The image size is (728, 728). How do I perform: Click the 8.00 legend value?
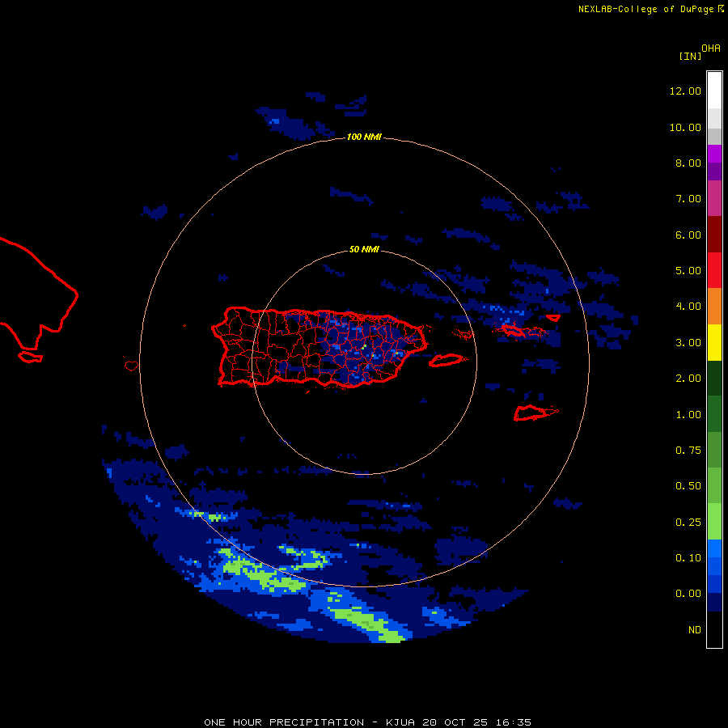click(x=688, y=163)
